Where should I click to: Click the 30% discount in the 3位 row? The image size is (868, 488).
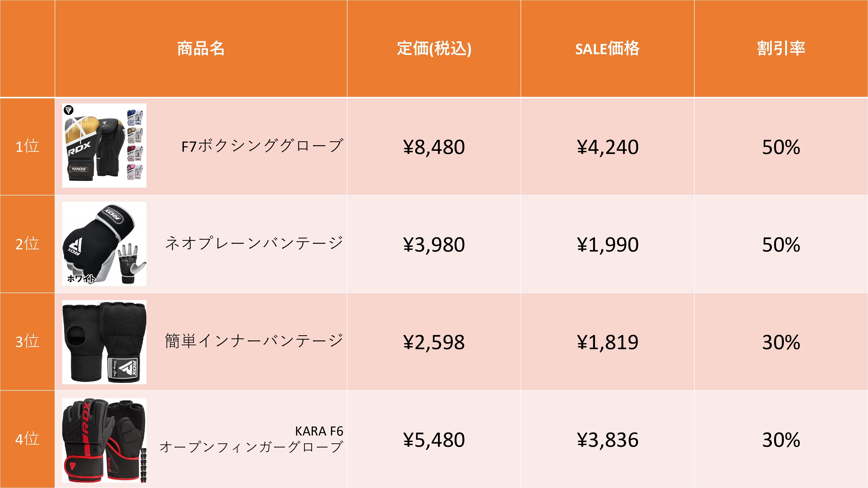tap(781, 342)
